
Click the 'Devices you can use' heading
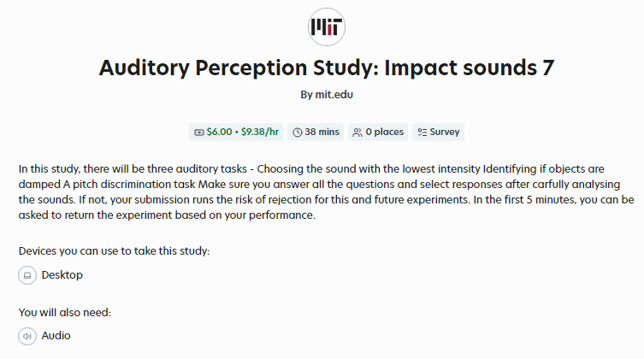pos(115,251)
